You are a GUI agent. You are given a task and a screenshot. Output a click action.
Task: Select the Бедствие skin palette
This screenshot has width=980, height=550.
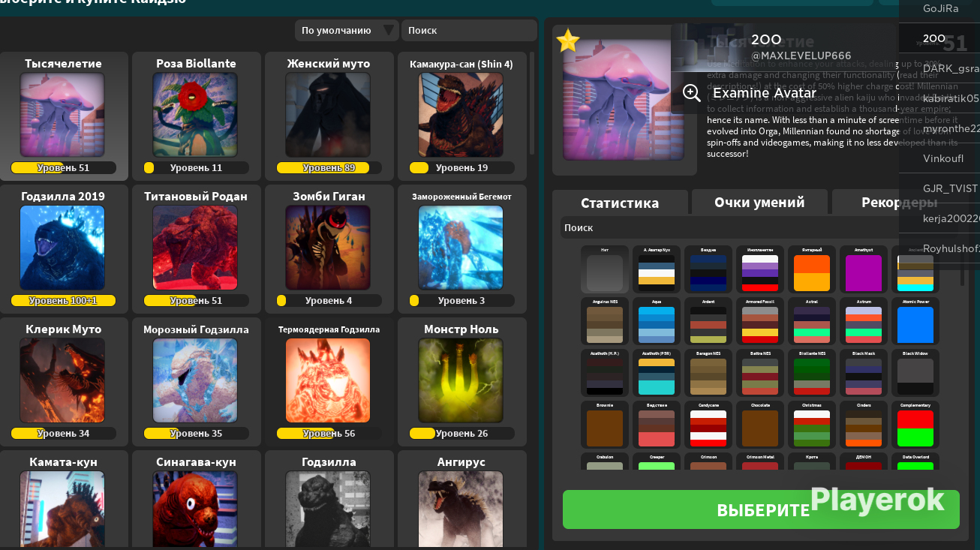click(657, 425)
